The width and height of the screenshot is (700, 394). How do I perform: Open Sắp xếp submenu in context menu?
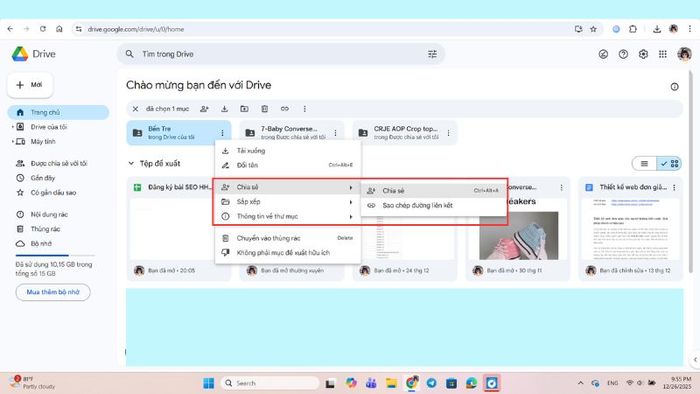[x=288, y=202]
